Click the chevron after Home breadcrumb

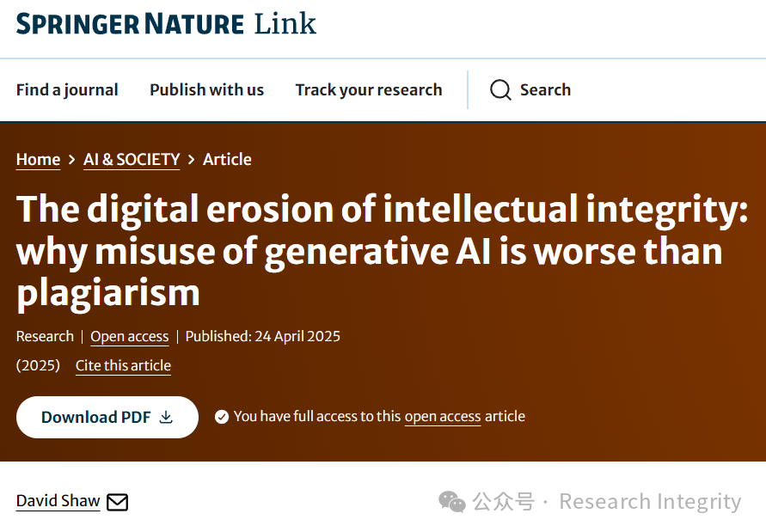(x=72, y=160)
